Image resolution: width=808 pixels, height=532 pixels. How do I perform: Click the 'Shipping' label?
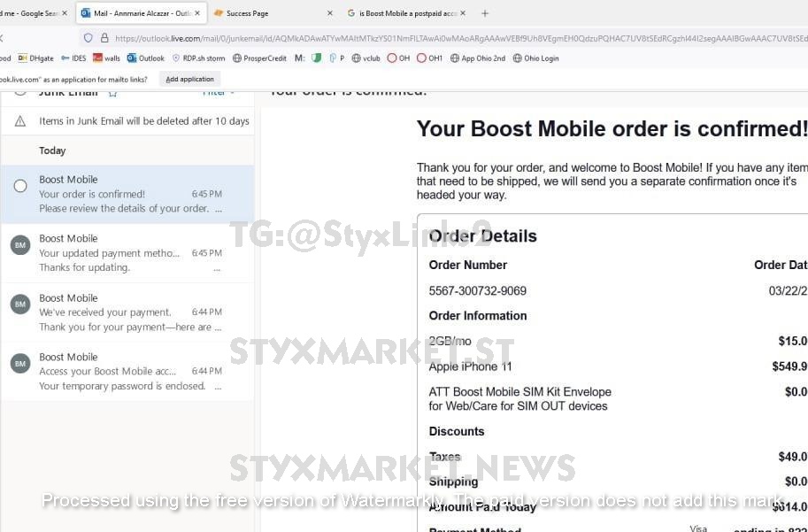pyautogui.click(x=453, y=482)
